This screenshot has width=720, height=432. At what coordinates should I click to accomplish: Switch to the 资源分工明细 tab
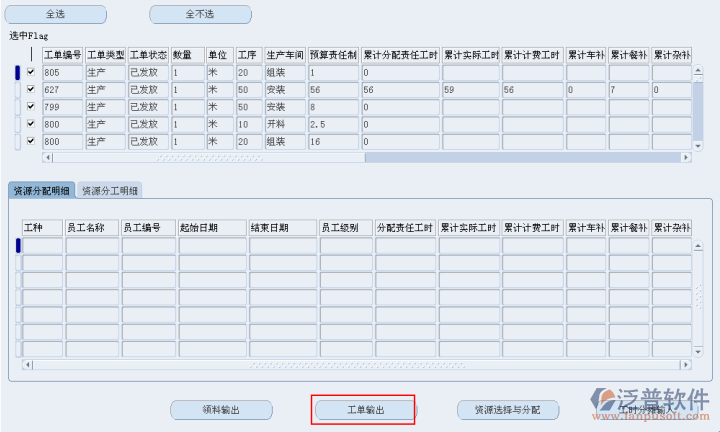tap(110, 190)
